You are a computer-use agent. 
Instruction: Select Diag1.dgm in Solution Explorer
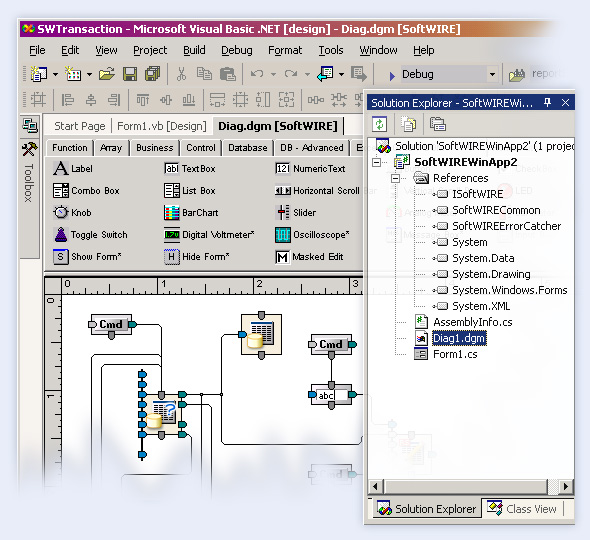[x=459, y=338]
